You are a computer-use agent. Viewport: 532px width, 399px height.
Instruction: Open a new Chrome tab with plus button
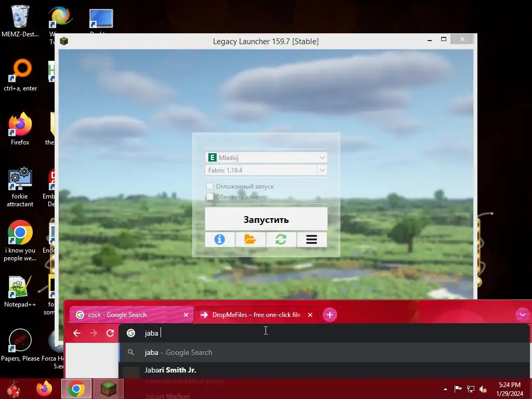330,315
